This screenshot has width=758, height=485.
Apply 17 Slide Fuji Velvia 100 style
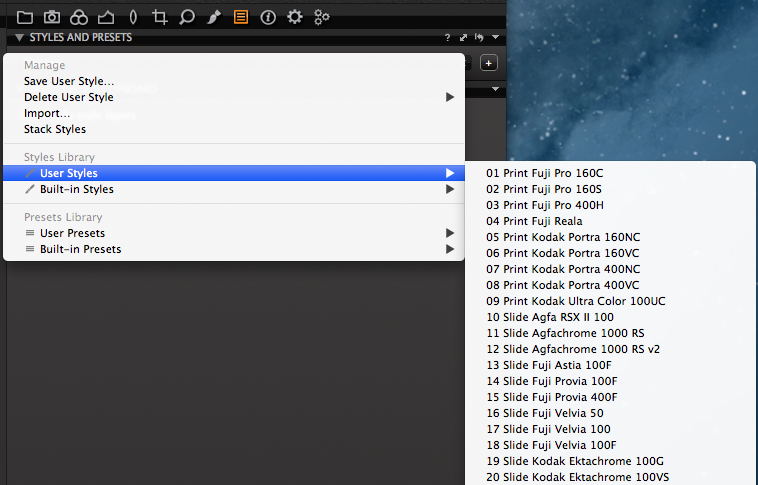tap(610, 428)
